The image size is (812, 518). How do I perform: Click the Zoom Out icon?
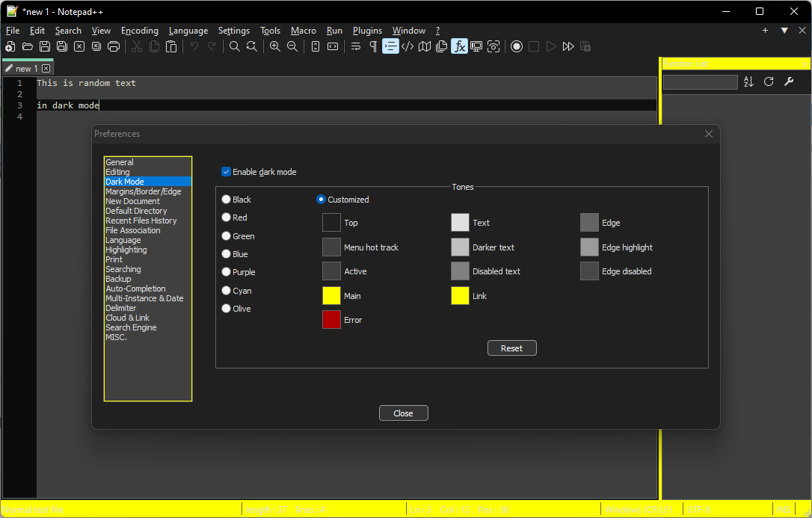292,46
